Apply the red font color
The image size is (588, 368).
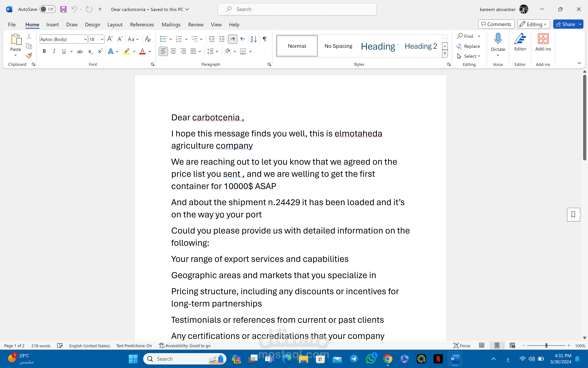coord(142,51)
